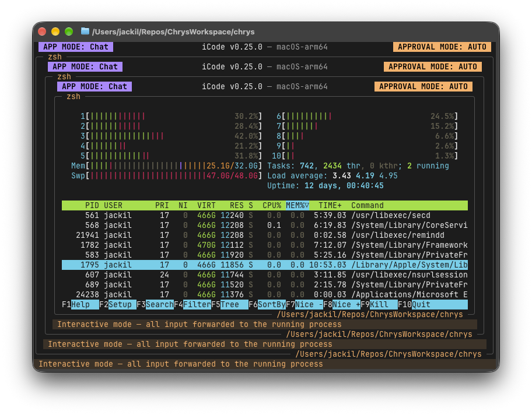Sort by the TIME+ column header
532x415 pixels.
pyautogui.click(x=330, y=206)
